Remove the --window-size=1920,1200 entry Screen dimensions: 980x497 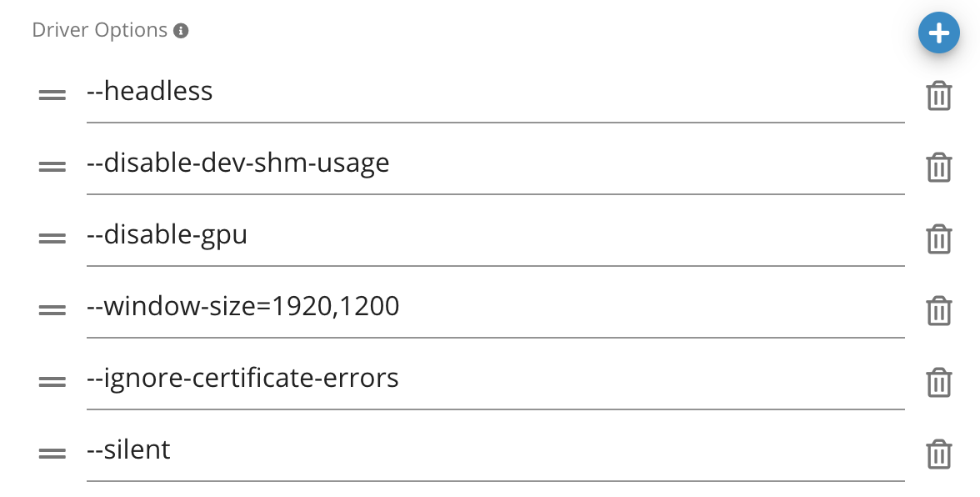(x=939, y=311)
